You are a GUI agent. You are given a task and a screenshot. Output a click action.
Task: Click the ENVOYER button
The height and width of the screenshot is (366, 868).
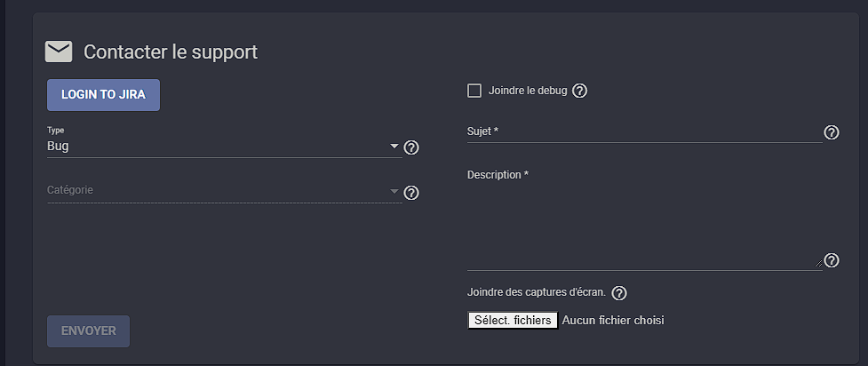tap(89, 331)
